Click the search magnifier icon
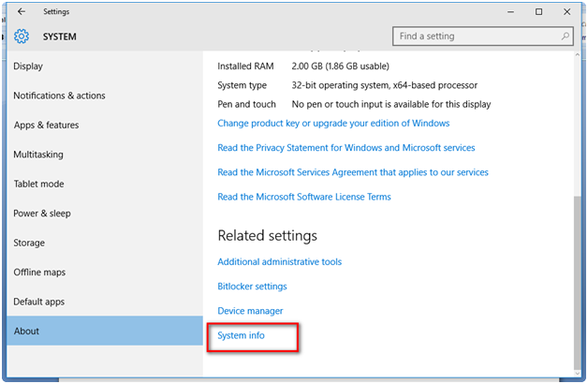588x384 pixels. point(566,37)
